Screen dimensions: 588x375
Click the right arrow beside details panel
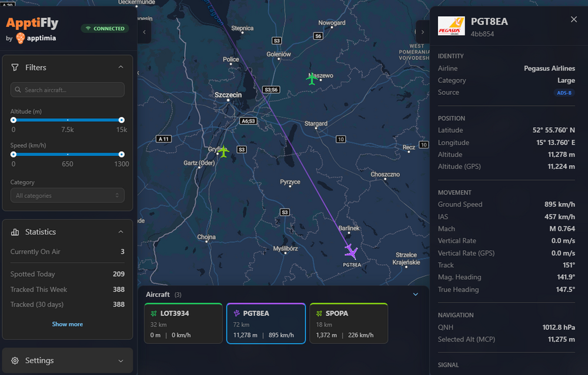[423, 32]
